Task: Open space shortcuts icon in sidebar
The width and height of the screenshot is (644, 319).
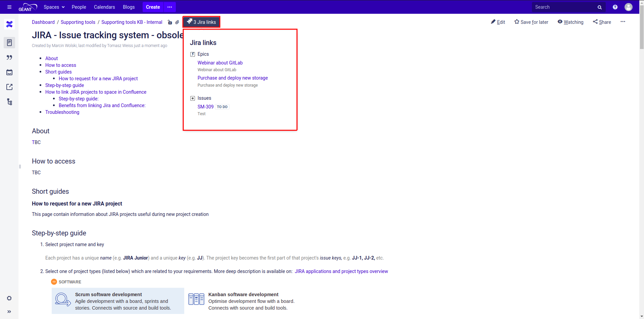Action: pyautogui.click(x=9, y=87)
